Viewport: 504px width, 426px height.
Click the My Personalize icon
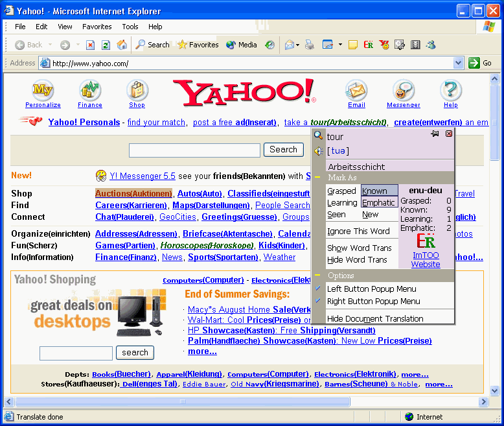43,89
